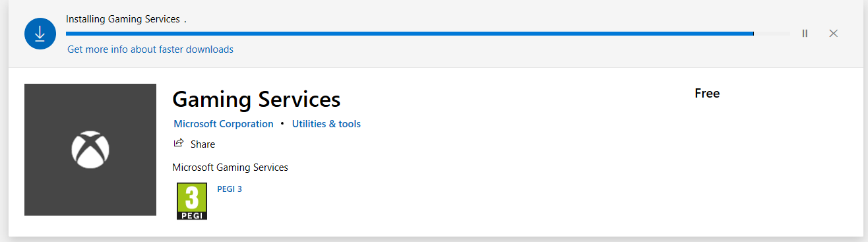This screenshot has width=868, height=242.
Task: Open the Microsoft Corporation publisher link
Action: point(224,124)
